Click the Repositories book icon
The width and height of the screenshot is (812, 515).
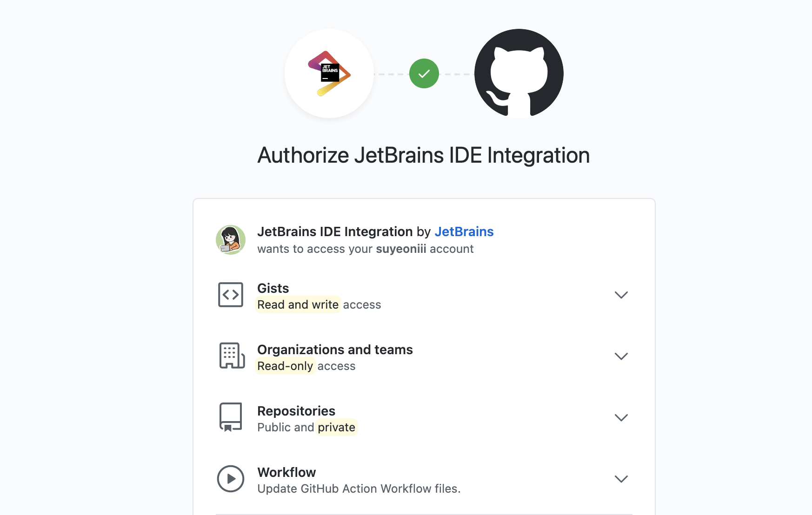(231, 417)
